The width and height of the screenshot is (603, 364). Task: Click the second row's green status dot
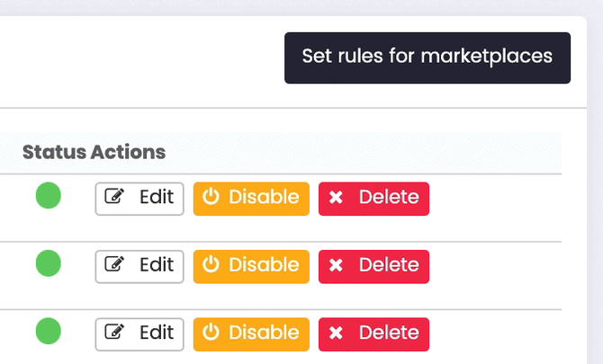coord(48,263)
